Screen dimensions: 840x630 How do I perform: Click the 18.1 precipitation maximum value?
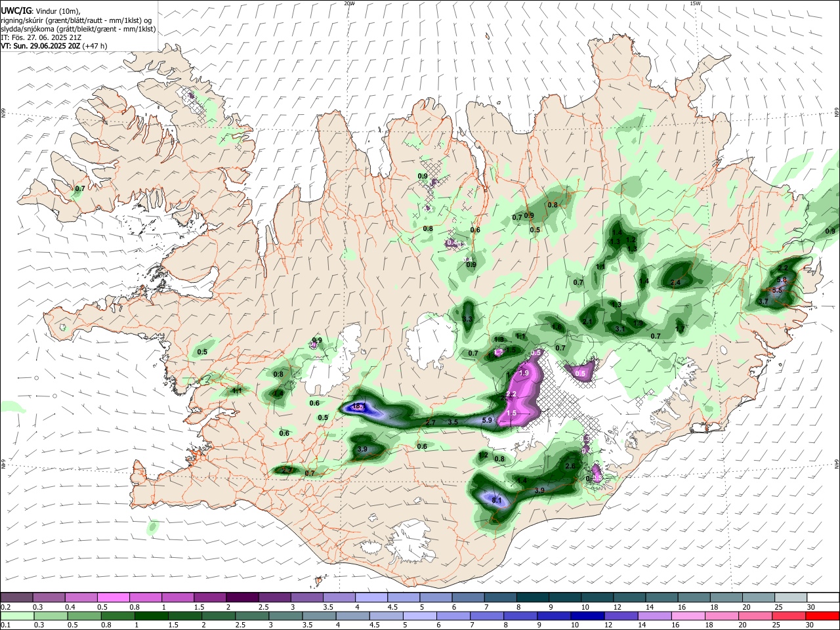click(x=358, y=407)
